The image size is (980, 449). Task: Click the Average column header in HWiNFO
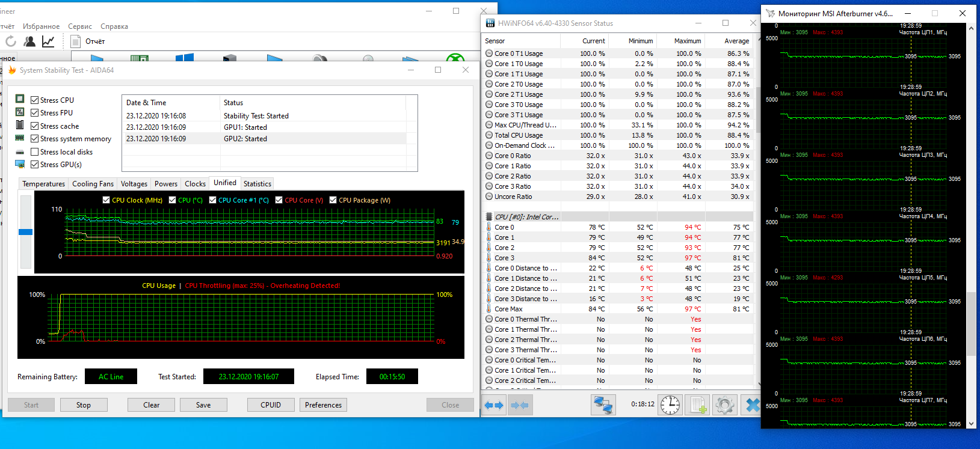click(729, 41)
